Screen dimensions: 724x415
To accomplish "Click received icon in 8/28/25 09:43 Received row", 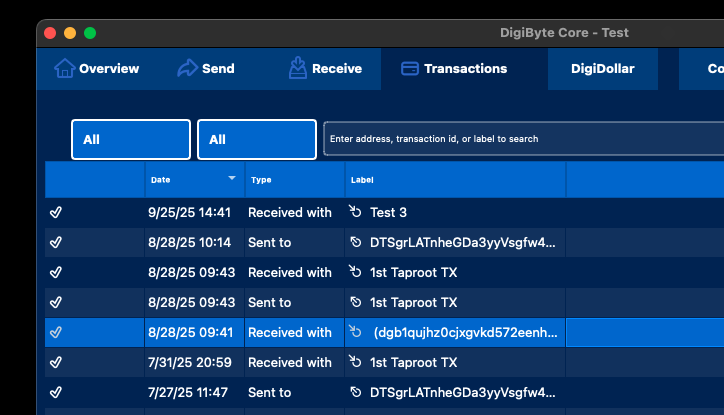I will (355, 271).
